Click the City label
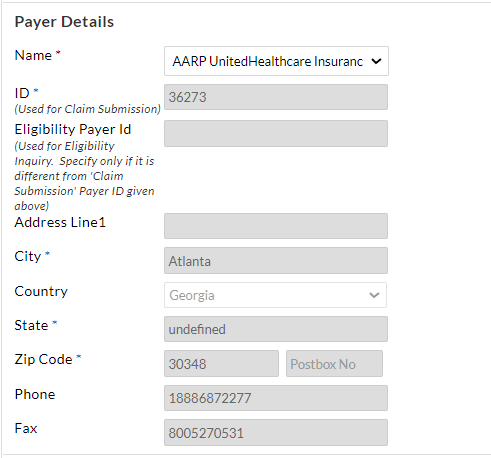The height and width of the screenshot is (458, 491). pyautogui.click(x=28, y=257)
